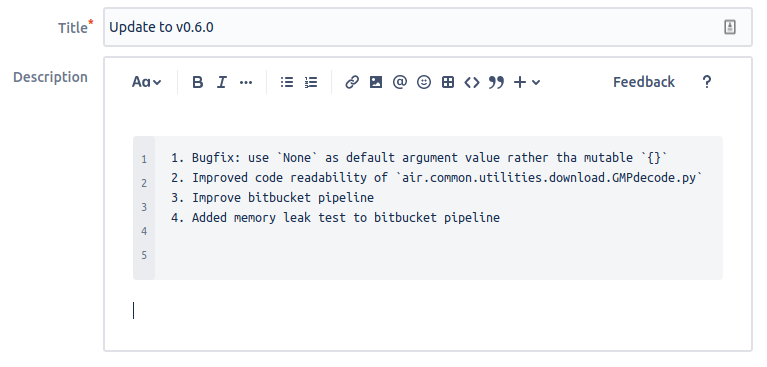Screen dimensions: 767x367
Task: Click the Description label
Action: pos(50,78)
